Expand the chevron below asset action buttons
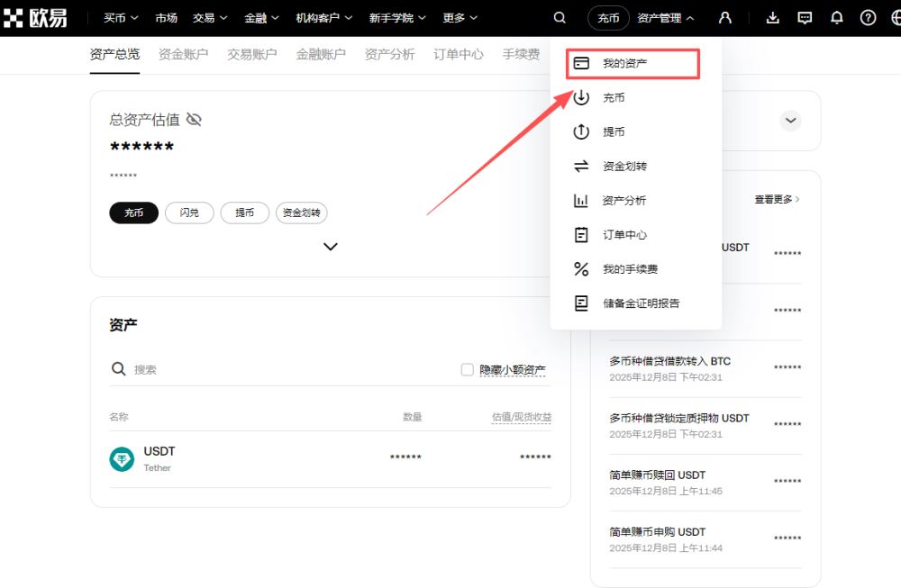The image size is (901, 588). 330,245
